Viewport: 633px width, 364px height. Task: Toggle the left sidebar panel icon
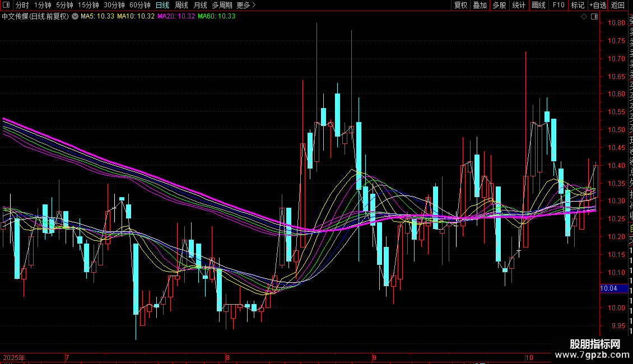pos(7,5)
